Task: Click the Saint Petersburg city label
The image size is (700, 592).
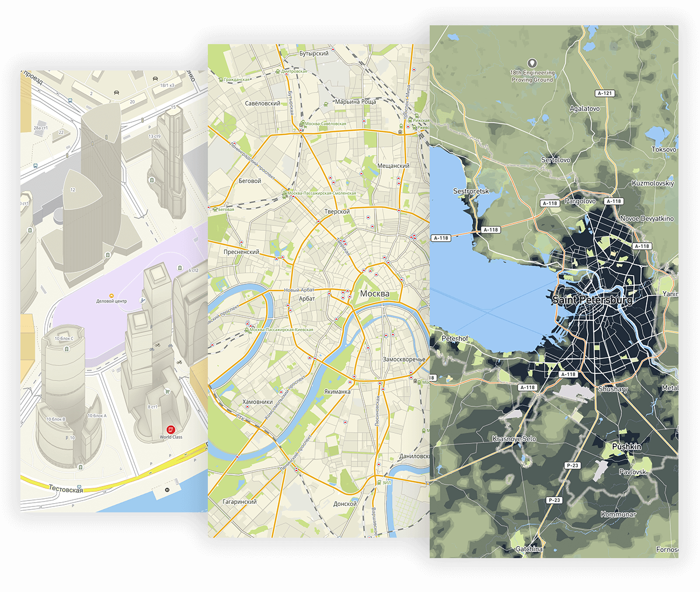Action: click(592, 300)
